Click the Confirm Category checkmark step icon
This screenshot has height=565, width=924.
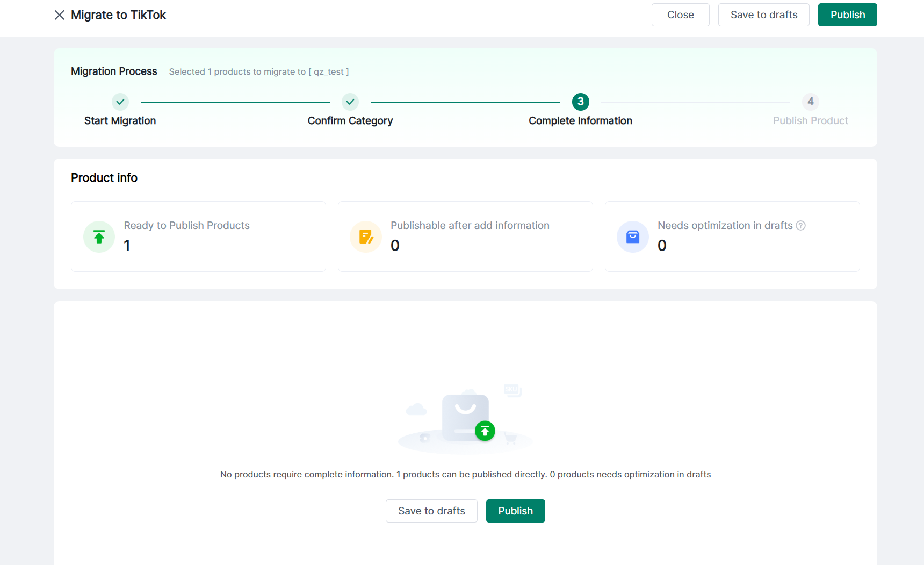tap(350, 102)
